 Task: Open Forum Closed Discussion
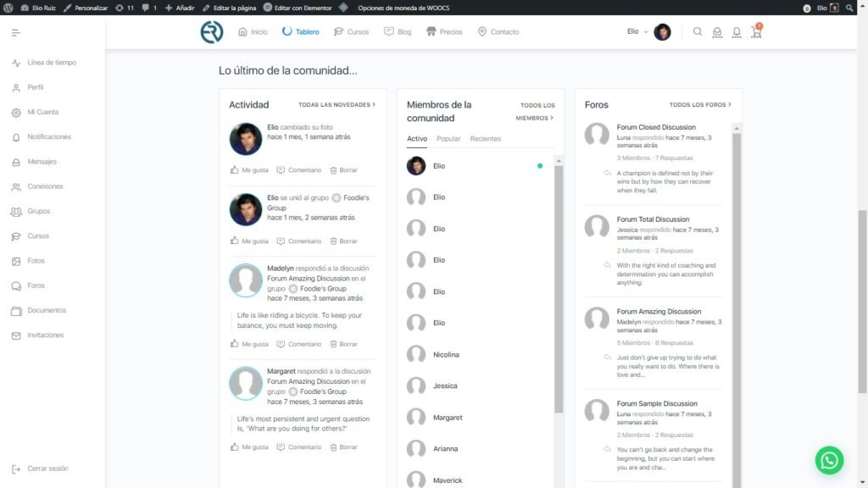pyautogui.click(x=656, y=127)
